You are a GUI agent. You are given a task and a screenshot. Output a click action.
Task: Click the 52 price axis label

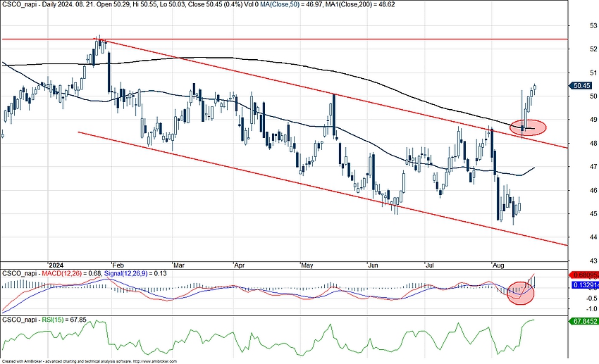pos(593,49)
